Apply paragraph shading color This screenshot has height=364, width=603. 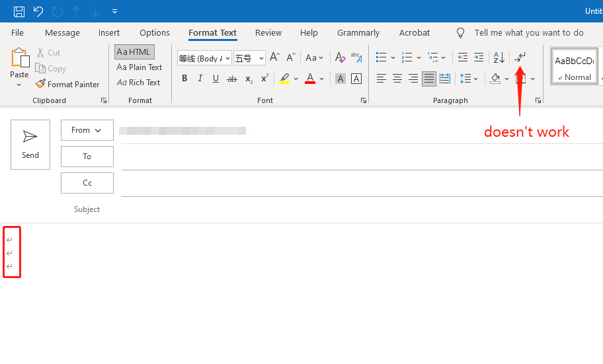click(x=495, y=79)
